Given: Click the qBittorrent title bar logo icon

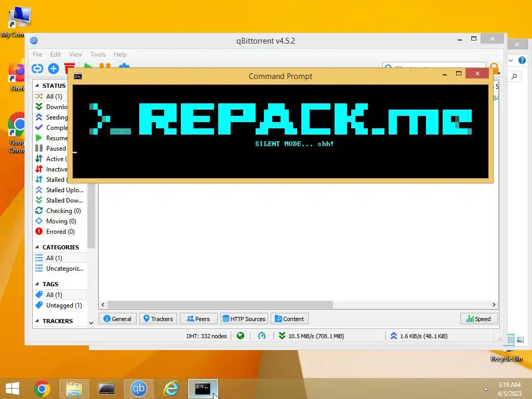Looking at the screenshot, I should [x=34, y=41].
